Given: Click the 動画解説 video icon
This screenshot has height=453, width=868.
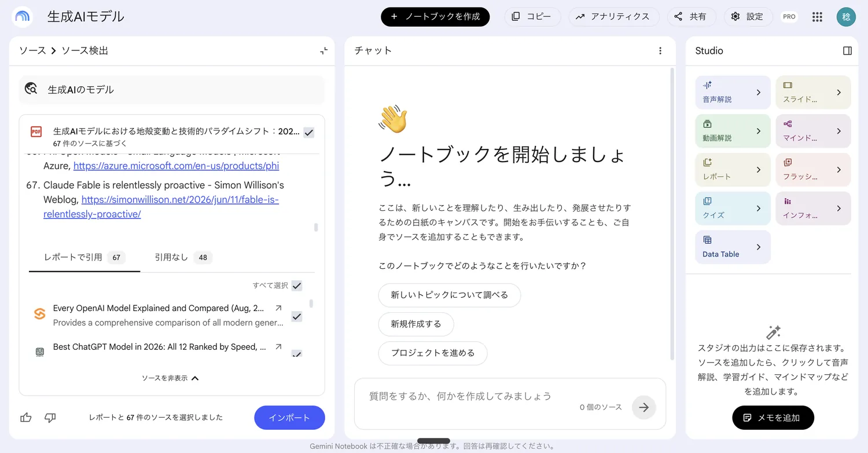Looking at the screenshot, I should (707, 124).
